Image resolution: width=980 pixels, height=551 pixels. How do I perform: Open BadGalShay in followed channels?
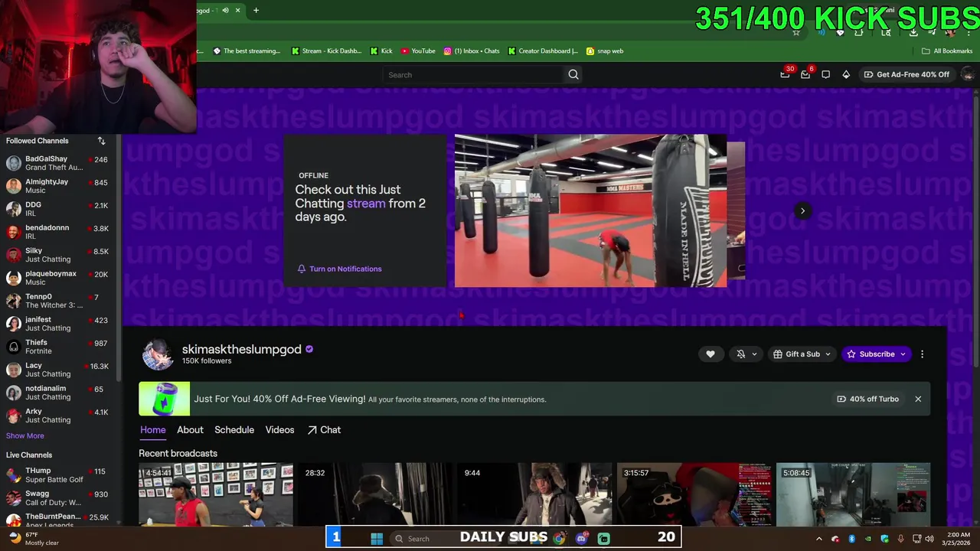[x=58, y=163]
